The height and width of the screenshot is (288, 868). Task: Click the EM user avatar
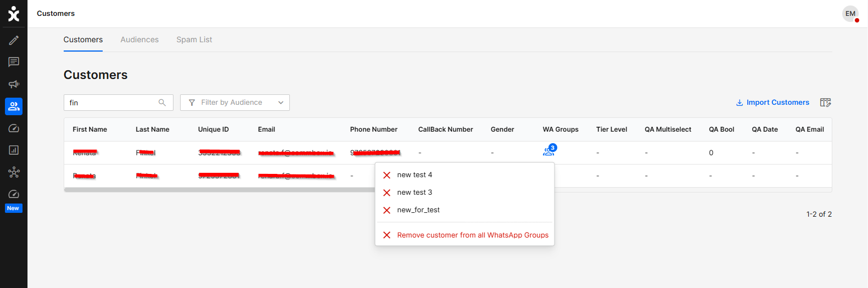850,14
